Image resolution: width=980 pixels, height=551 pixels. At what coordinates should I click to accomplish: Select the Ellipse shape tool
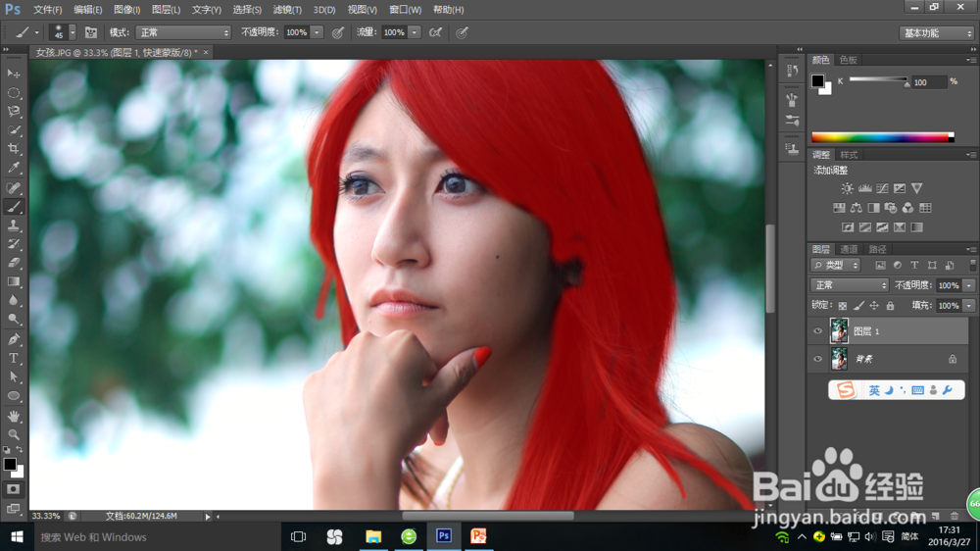14,396
